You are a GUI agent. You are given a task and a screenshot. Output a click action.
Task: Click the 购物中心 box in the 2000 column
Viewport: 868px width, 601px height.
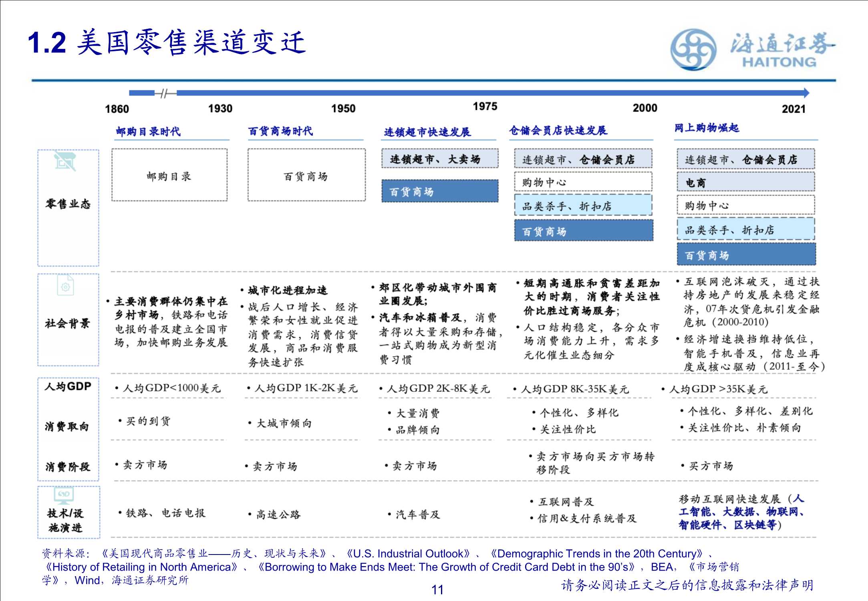pos(746,205)
